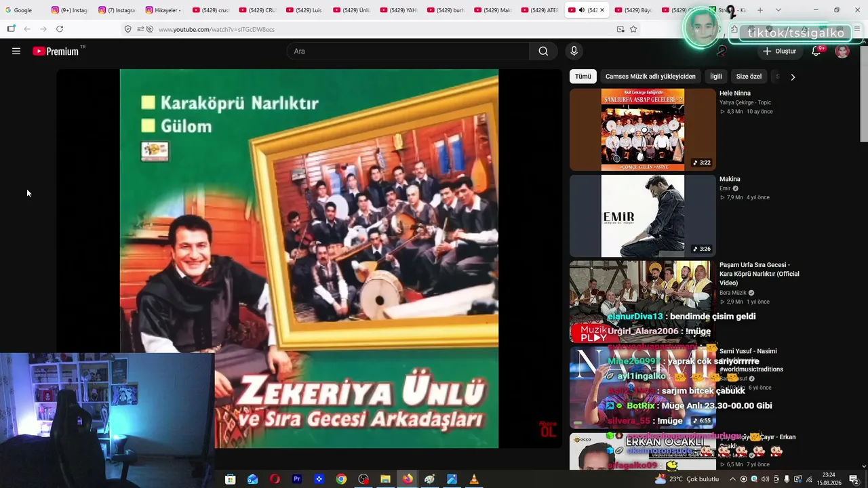Open a new browser tab
This screenshot has width=868, height=488.
[x=760, y=10]
